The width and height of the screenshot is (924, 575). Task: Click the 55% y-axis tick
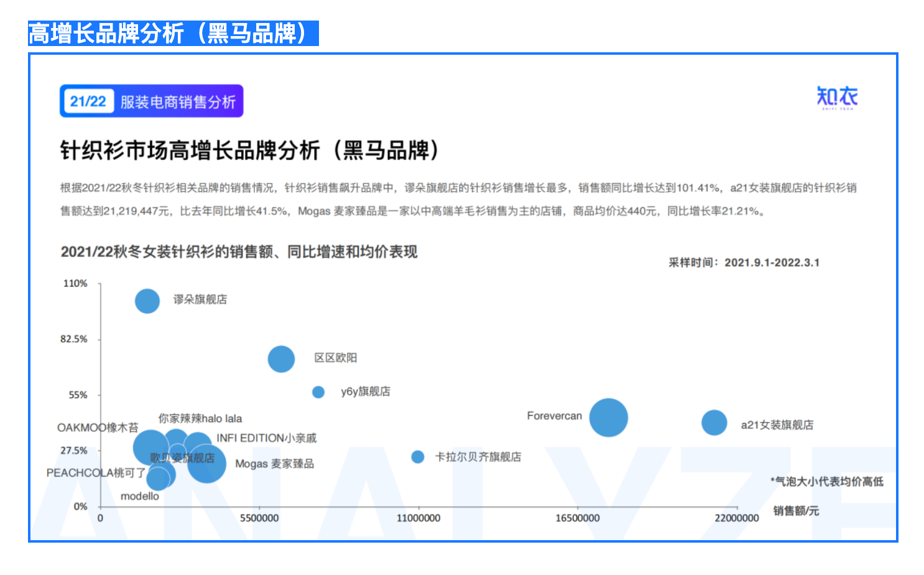pos(78,395)
